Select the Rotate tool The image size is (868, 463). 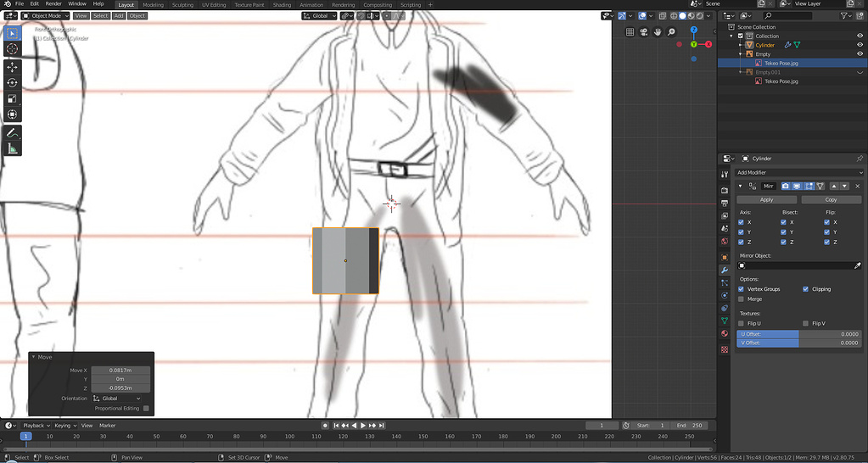12,83
